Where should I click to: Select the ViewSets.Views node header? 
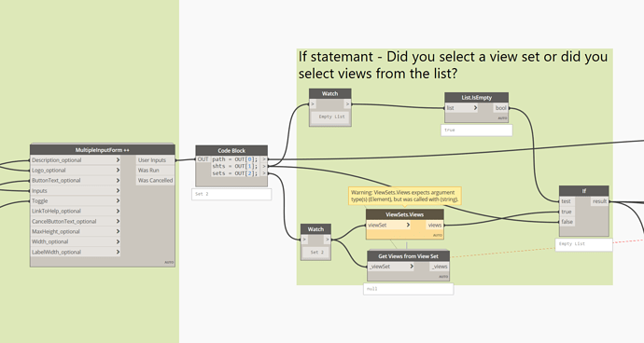tap(404, 214)
